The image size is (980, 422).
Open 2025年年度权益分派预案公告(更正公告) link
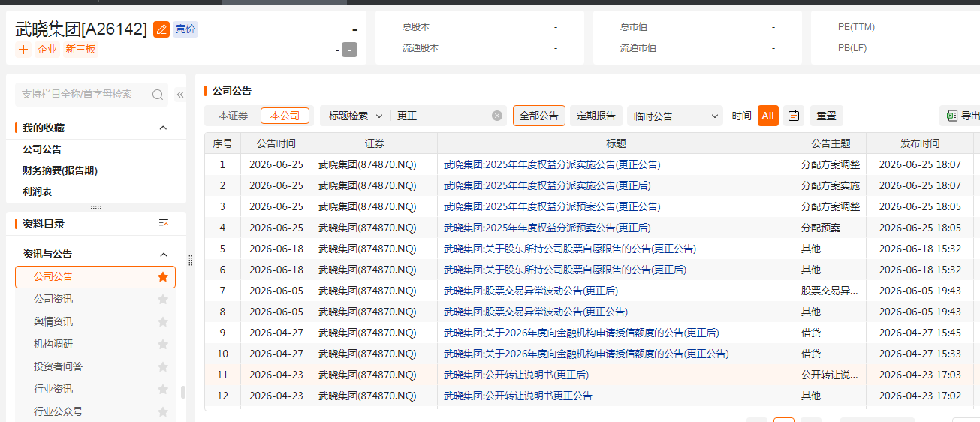coord(552,206)
